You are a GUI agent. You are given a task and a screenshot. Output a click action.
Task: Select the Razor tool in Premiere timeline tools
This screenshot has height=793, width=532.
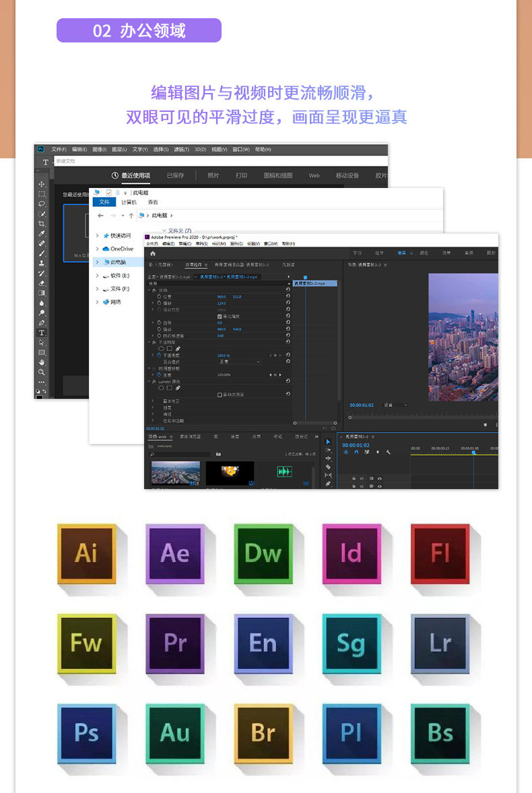(328, 467)
